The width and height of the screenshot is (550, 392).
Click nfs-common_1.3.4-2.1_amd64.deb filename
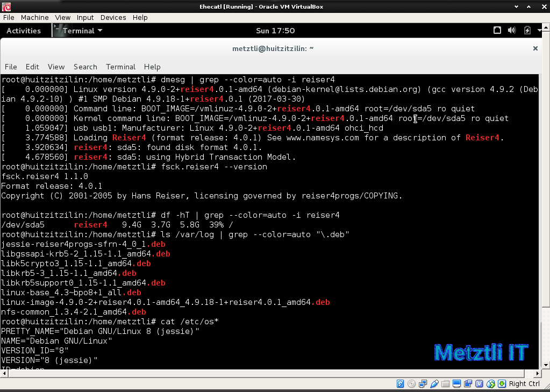pos(73,312)
